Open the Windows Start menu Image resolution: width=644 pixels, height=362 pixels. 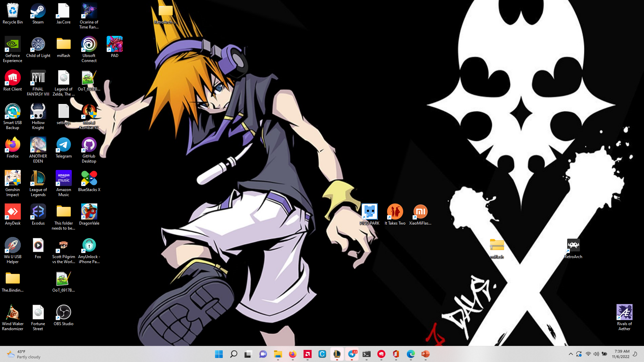point(219,354)
